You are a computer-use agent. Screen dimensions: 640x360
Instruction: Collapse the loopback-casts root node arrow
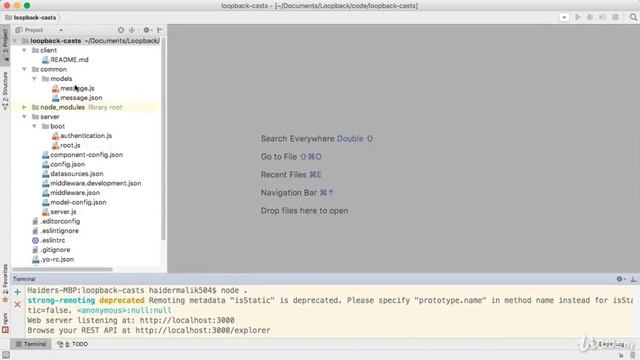coord(16,41)
